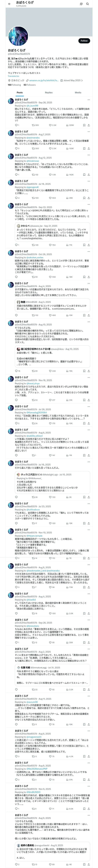Image resolution: width=98 pixels, height=868 pixels.
Task: Switch to the Media tab
Action: [x=78, y=92]
